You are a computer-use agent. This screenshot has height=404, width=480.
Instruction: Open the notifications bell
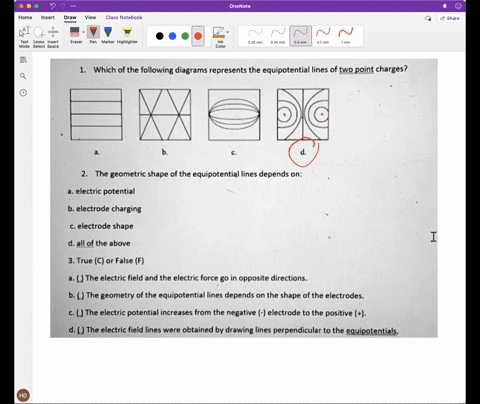(x=445, y=6)
